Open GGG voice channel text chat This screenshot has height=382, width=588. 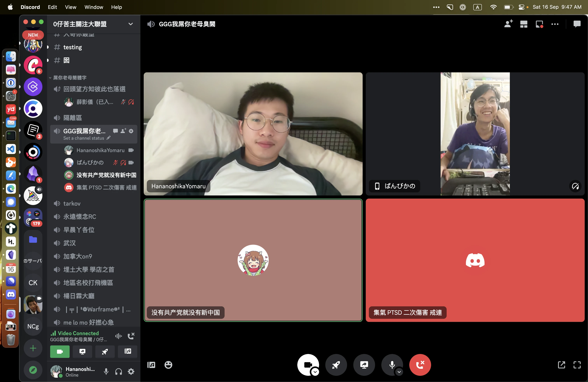(x=115, y=131)
